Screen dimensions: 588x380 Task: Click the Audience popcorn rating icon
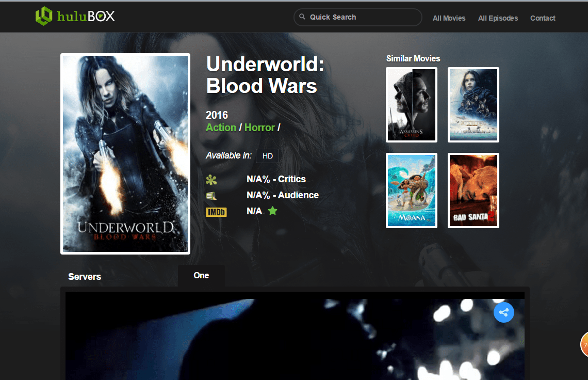pyautogui.click(x=211, y=196)
